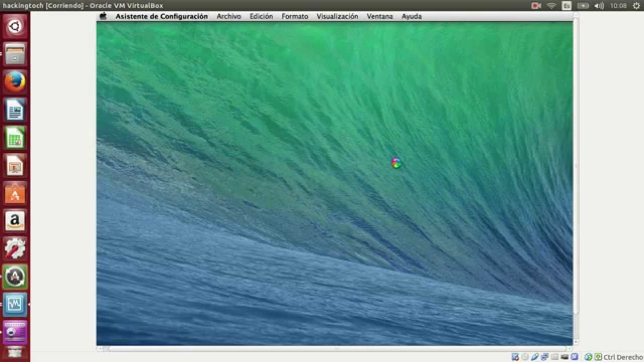Open the Edición menu

(261, 17)
